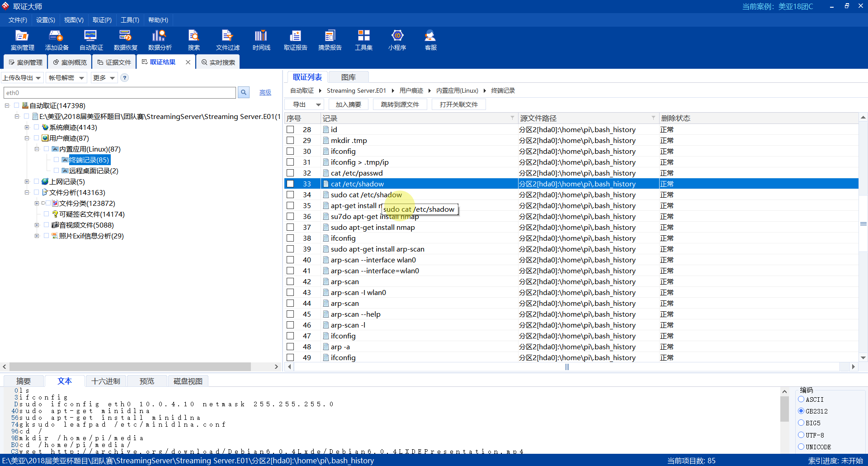Click 跳转到源文件 button
The height and width of the screenshot is (466, 868).
(x=400, y=105)
